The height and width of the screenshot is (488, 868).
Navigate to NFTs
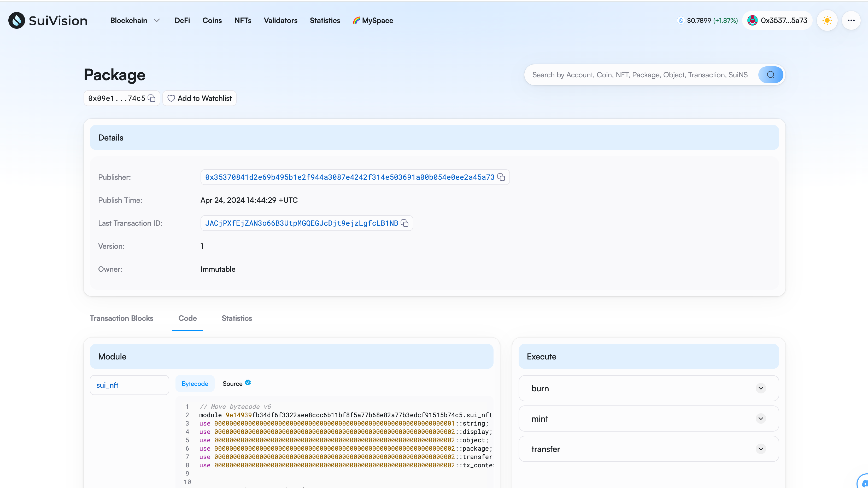click(243, 21)
